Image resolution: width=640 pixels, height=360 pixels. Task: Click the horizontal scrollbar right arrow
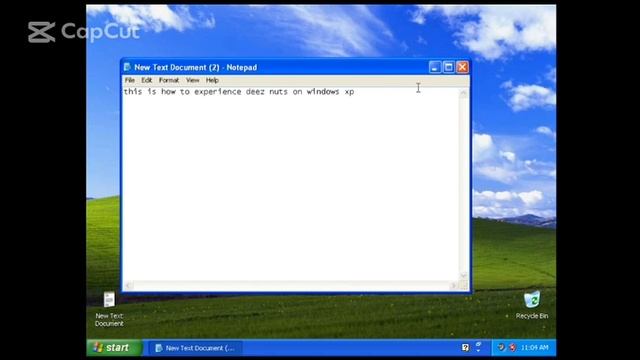tap(453, 286)
